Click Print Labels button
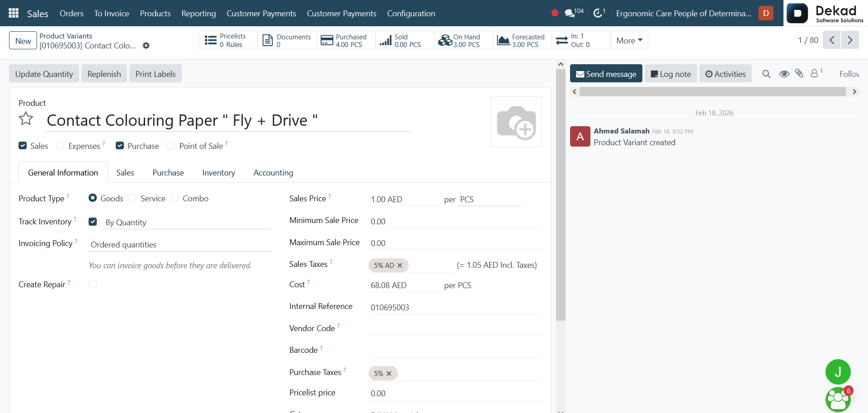 coord(155,74)
